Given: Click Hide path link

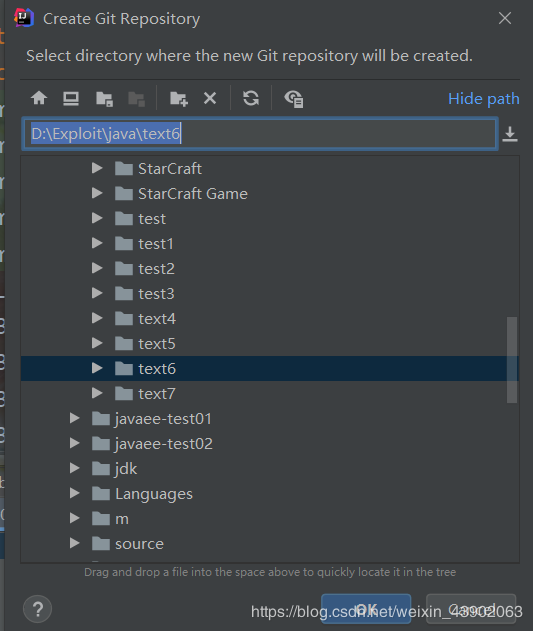Looking at the screenshot, I should coord(483,99).
